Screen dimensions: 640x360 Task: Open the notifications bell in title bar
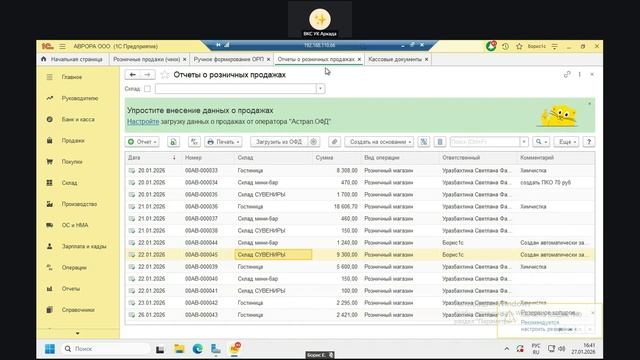(x=491, y=46)
